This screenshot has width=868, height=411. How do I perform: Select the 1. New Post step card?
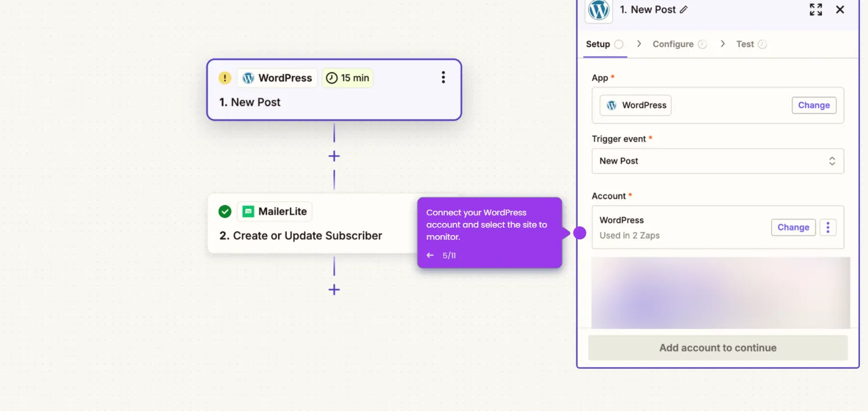pyautogui.click(x=334, y=89)
